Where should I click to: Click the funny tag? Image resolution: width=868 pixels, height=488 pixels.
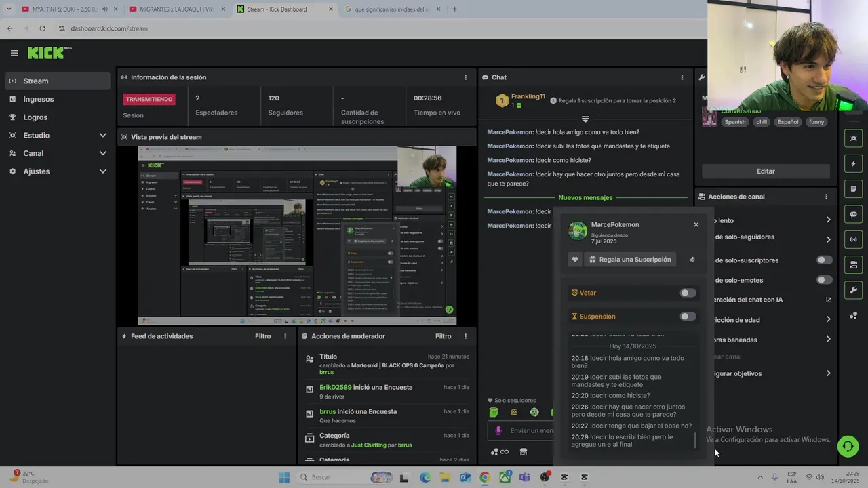tap(816, 122)
